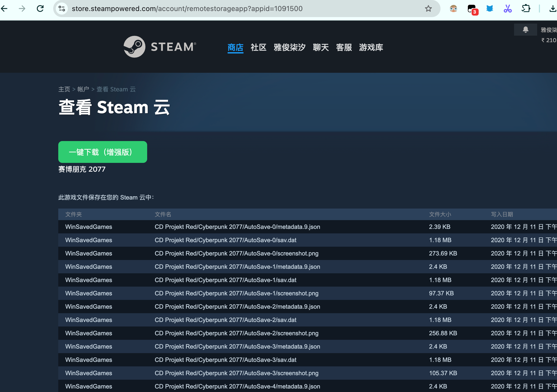
Task: Click the 主页 breadcrumb link
Action: click(x=64, y=89)
